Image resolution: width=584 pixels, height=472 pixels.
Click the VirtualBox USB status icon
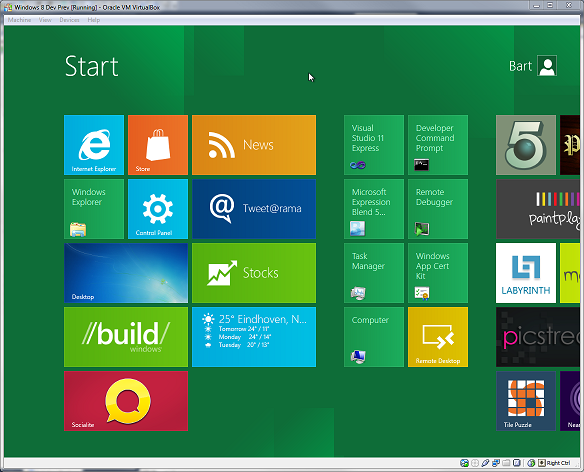coord(485,463)
